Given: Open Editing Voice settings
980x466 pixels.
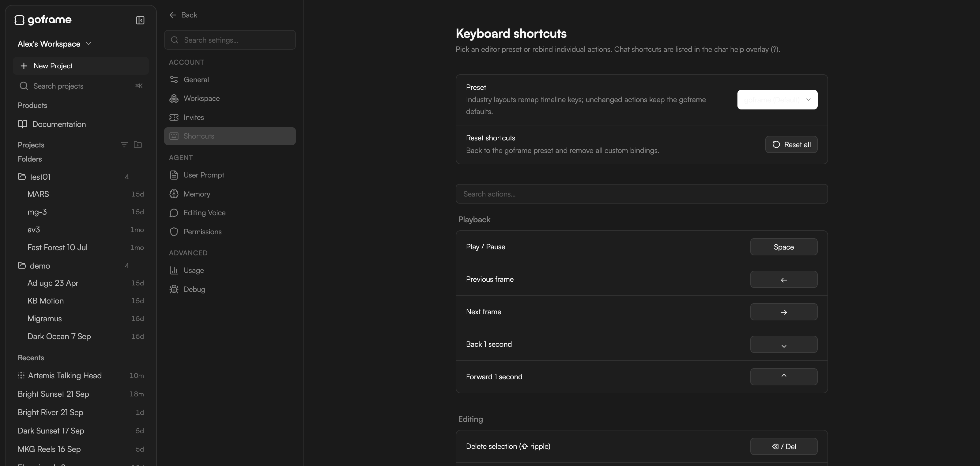Looking at the screenshot, I should [230, 213].
